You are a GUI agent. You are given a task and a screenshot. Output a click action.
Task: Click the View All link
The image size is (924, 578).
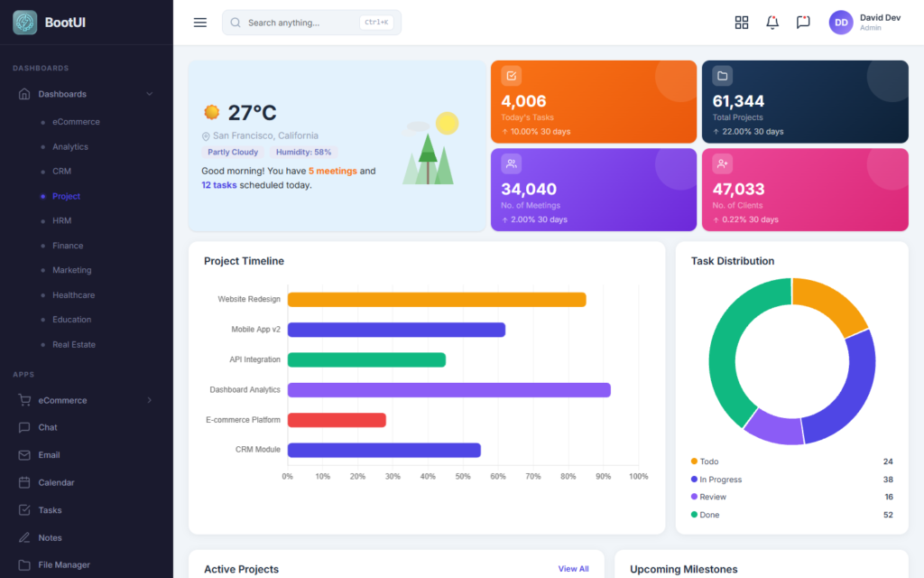[573, 569]
